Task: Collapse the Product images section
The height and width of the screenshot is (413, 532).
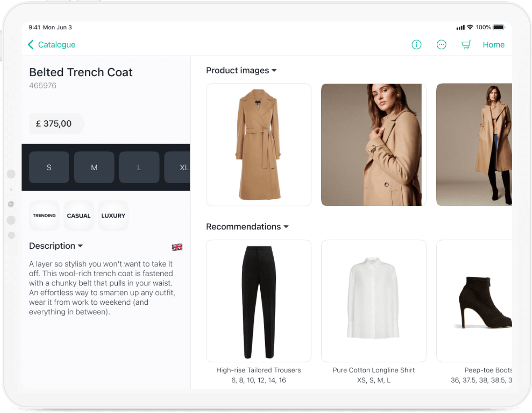Action: (274, 70)
